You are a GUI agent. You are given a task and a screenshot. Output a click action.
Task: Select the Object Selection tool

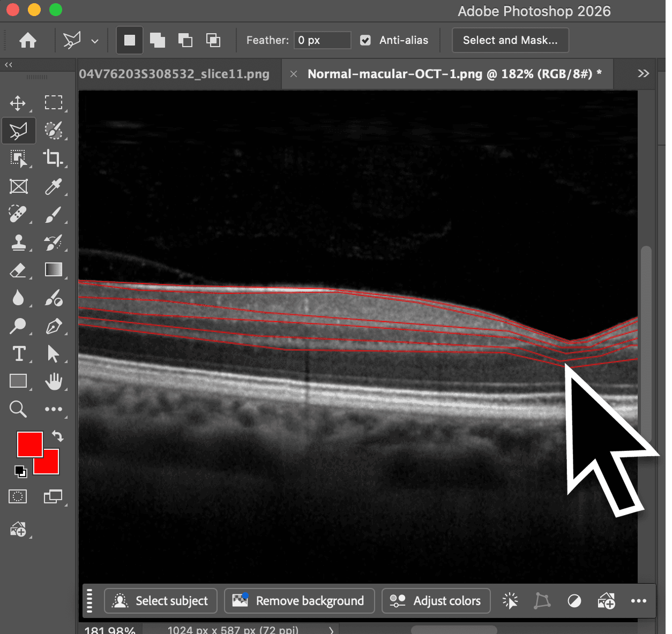pos(18,159)
